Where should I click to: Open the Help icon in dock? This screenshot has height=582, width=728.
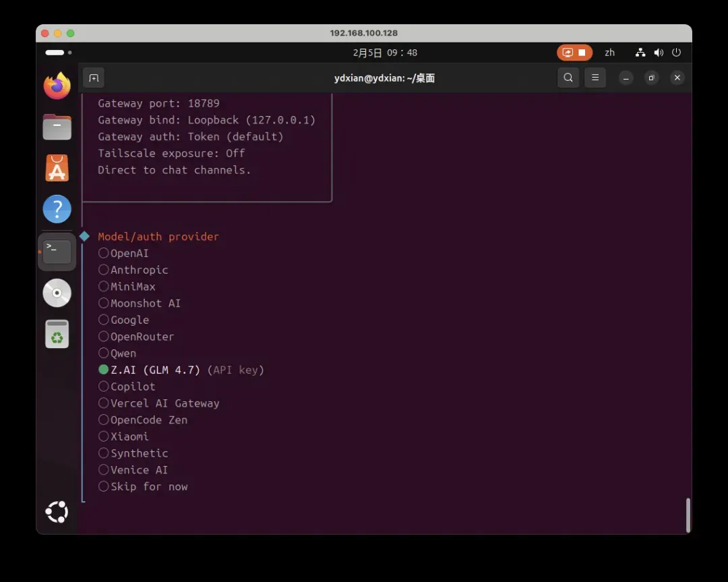(57, 209)
